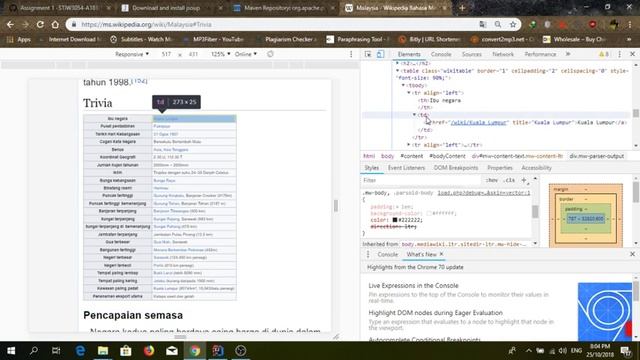Image resolution: width=640 pixels, height=360 pixels.
Task: Collapse the first tr align left node
Action: tap(409, 93)
